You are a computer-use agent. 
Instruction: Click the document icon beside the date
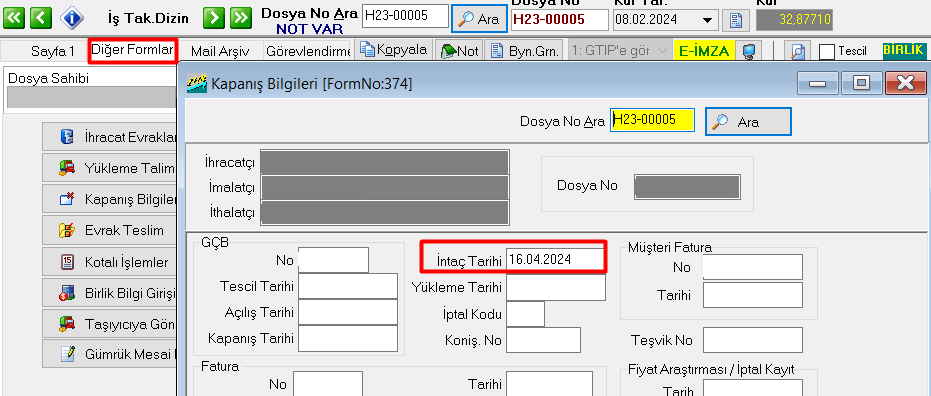click(736, 21)
